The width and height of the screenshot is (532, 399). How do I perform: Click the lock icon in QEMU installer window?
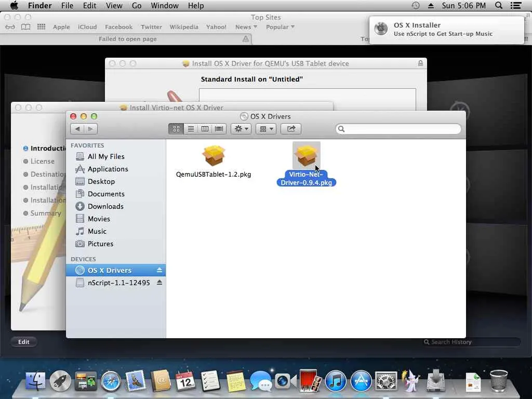(x=420, y=63)
